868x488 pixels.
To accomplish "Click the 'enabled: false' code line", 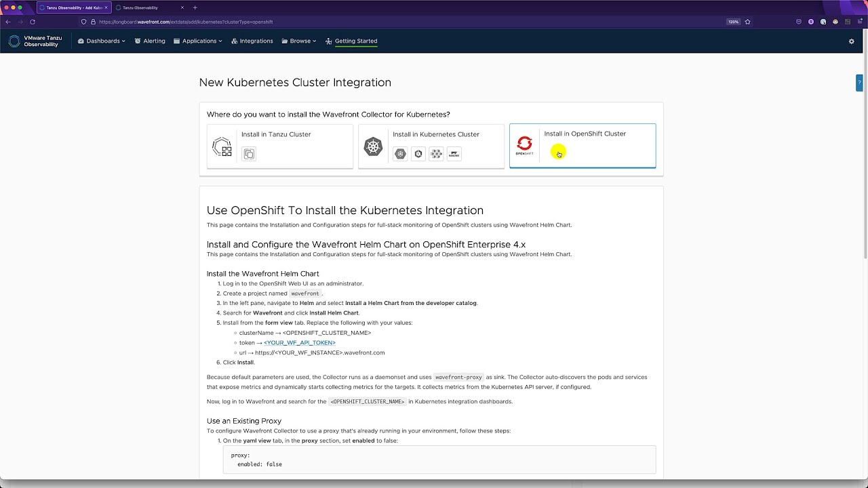I will coord(260,464).
